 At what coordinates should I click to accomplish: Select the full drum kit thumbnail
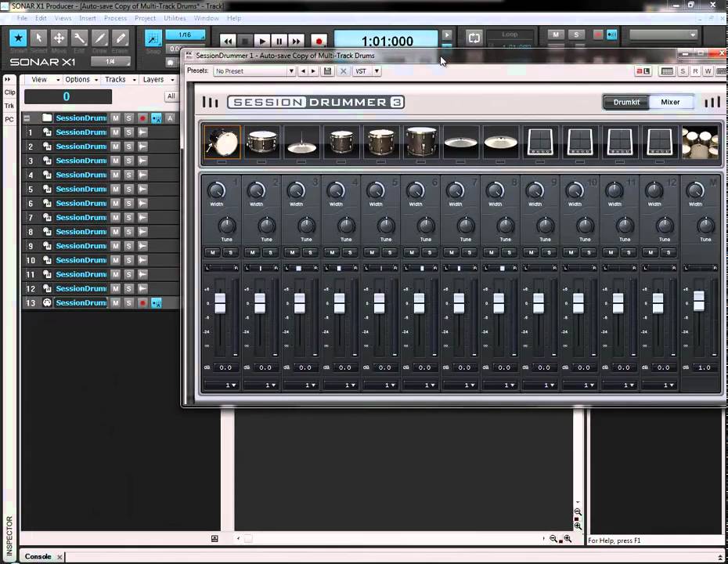click(700, 142)
